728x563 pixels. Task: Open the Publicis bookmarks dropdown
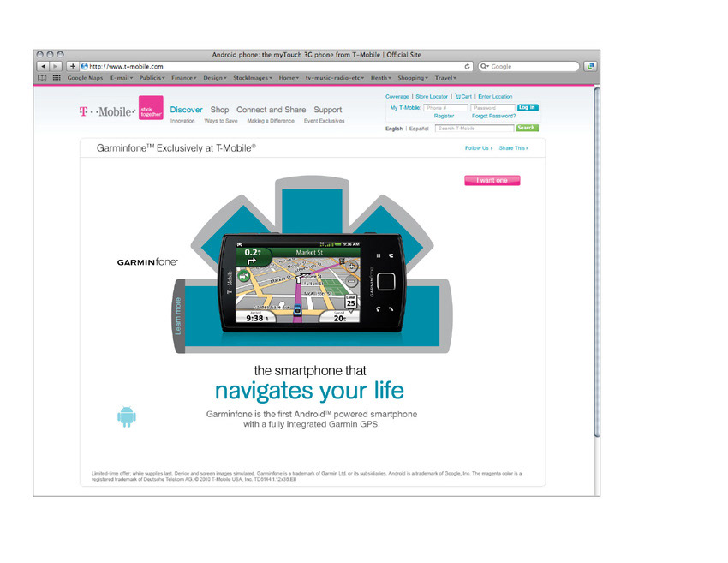pos(152,78)
